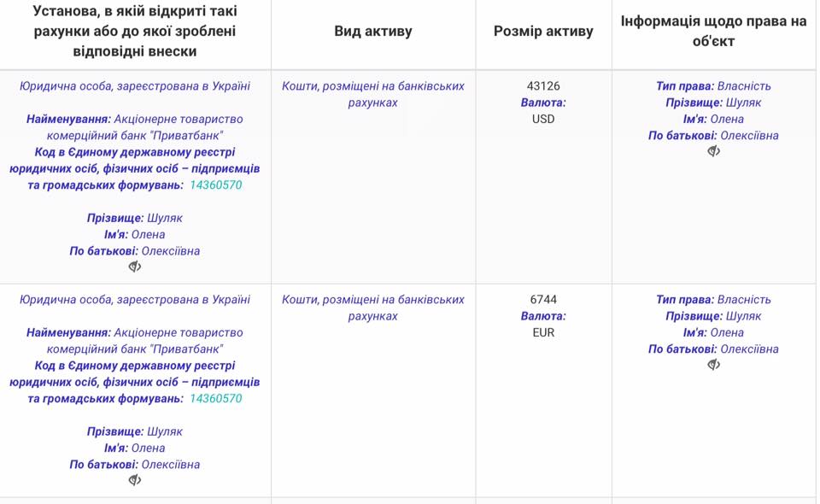Screen dimensions: 820x504
Task: Click "Кошти, розміщені на банківських рахунках" in USD row
Action: click(x=373, y=94)
